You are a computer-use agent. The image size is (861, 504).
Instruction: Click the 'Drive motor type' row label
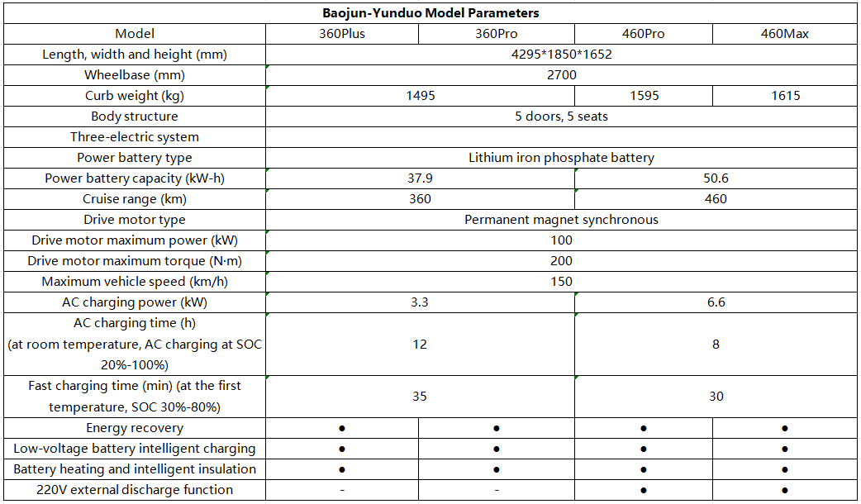(x=135, y=220)
